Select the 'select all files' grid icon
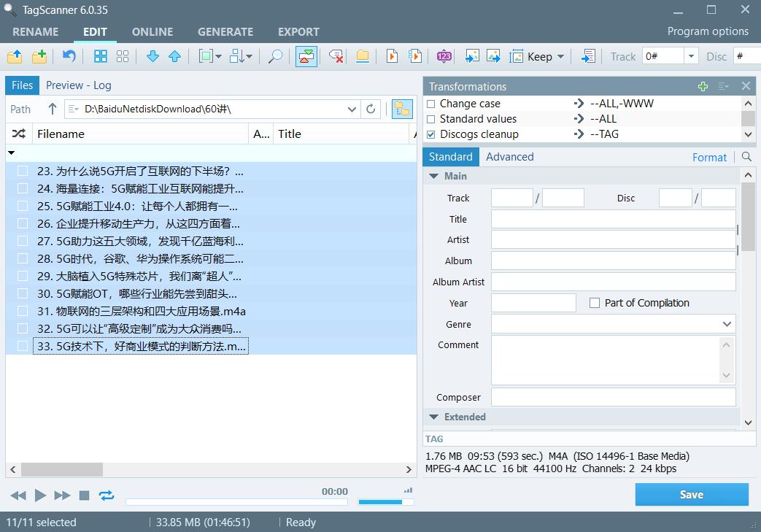761x532 pixels. click(100, 56)
